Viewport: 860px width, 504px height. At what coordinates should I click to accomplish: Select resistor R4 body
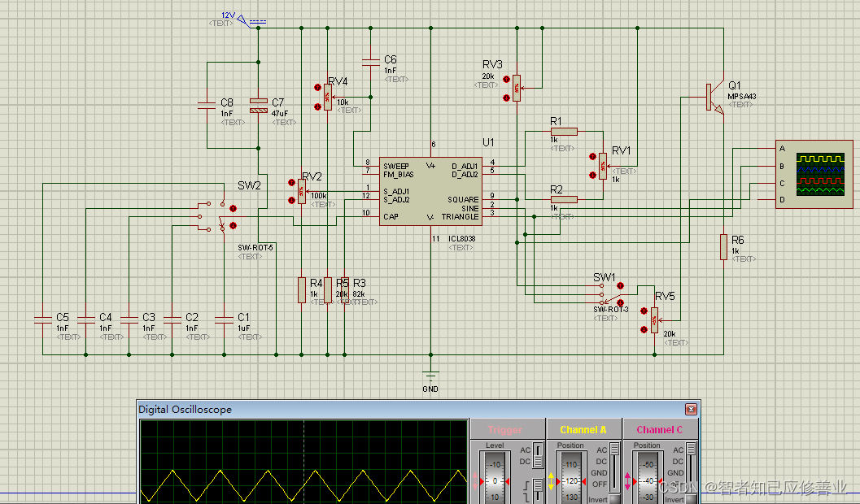[301, 289]
